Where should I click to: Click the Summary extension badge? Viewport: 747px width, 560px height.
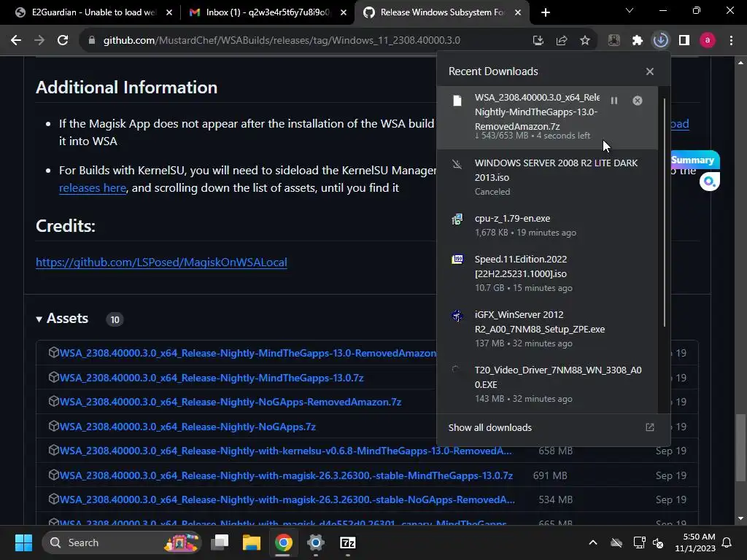point(694,160)
